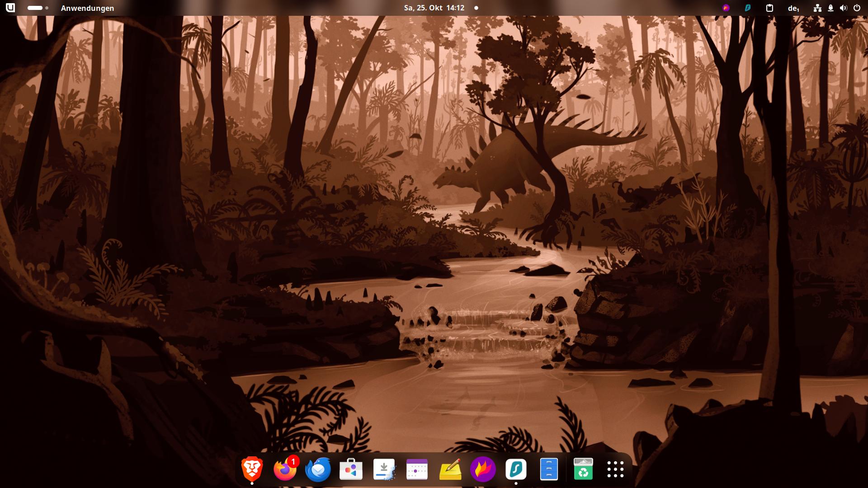The width and height of the screenshot is (868, 488).
Task: Click the wired network status icon
Action: pyautogui.click(x=817, y=8)
